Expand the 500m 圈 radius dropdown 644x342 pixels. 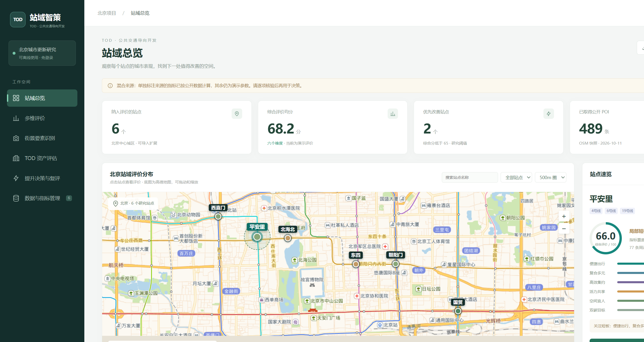551,177
